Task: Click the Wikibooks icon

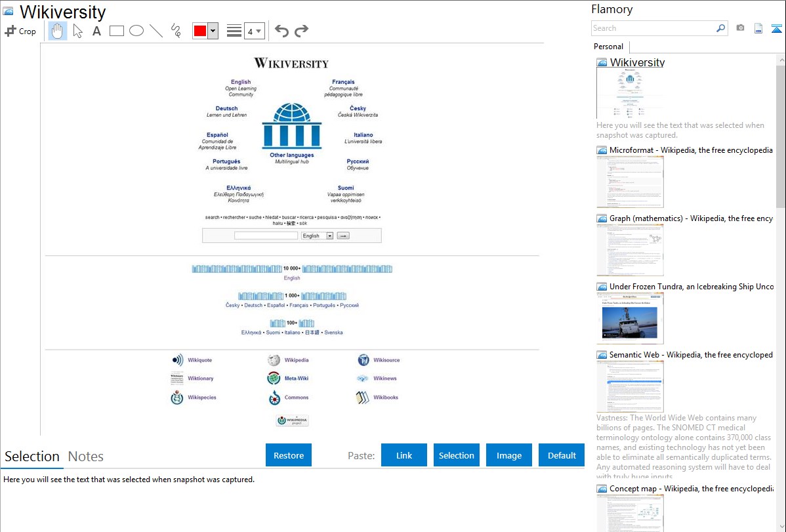Action: [x=362, y=398]
